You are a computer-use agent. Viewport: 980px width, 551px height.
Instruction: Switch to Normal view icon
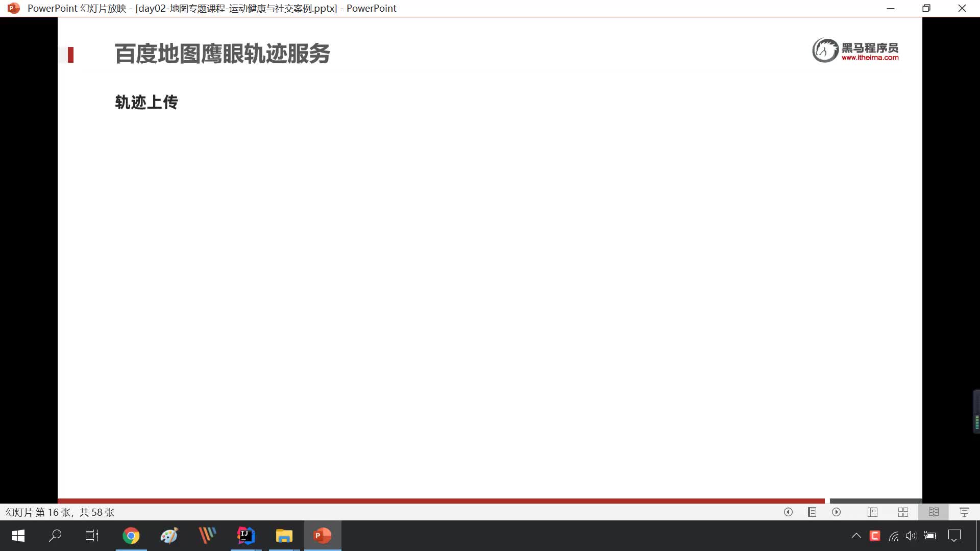(x=872, y=512)
